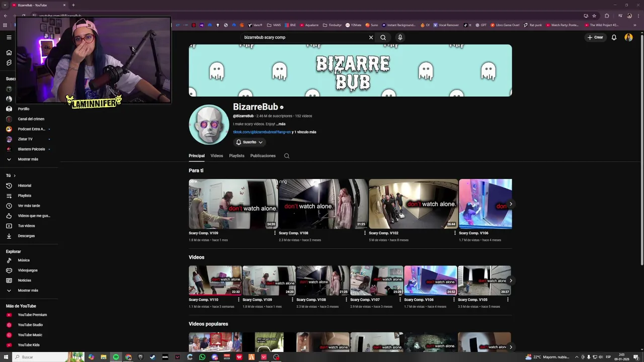Go to YouTube Home icon in sidebar
644x362 pixels.
(x=9, y=52)
